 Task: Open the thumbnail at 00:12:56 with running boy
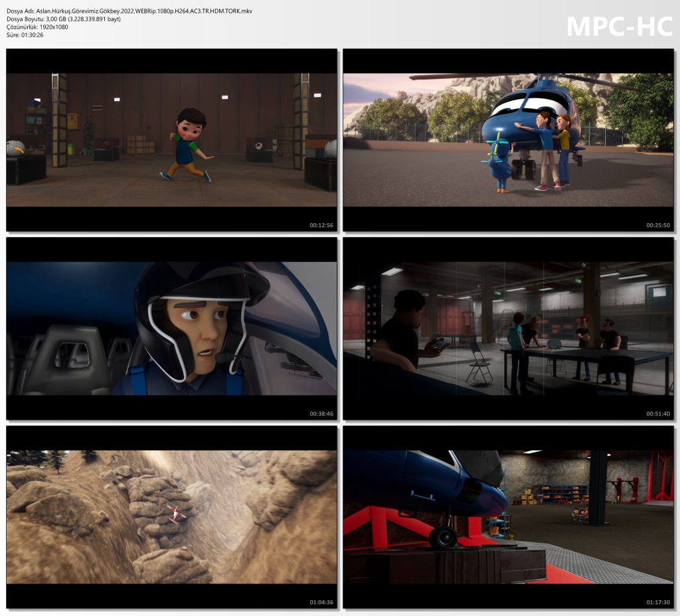[172, 140]
